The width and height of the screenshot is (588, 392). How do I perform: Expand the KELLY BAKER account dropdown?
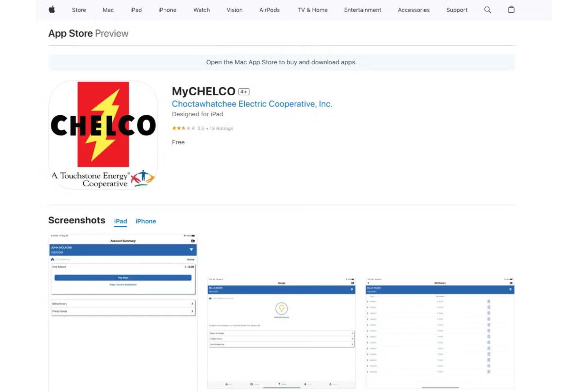352,289
